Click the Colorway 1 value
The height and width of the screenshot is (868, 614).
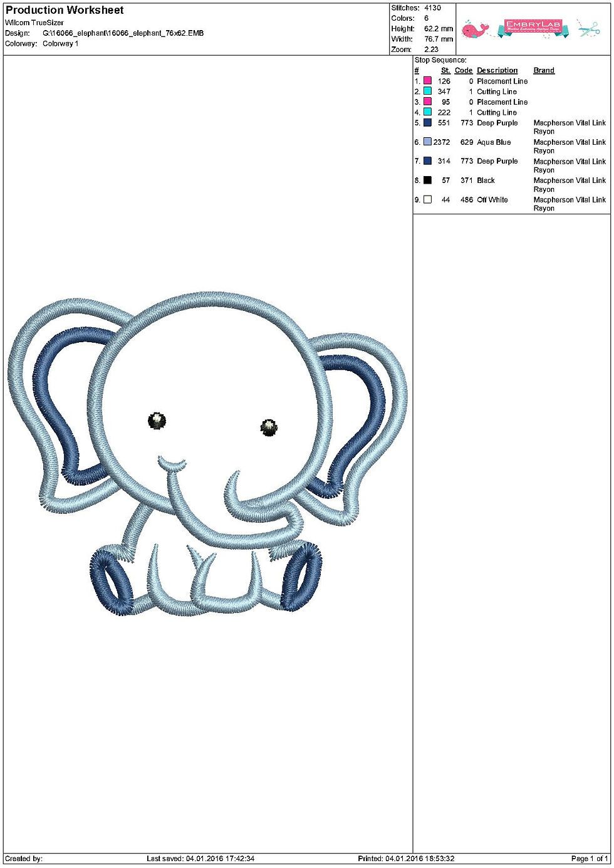[x=60, y=43]
